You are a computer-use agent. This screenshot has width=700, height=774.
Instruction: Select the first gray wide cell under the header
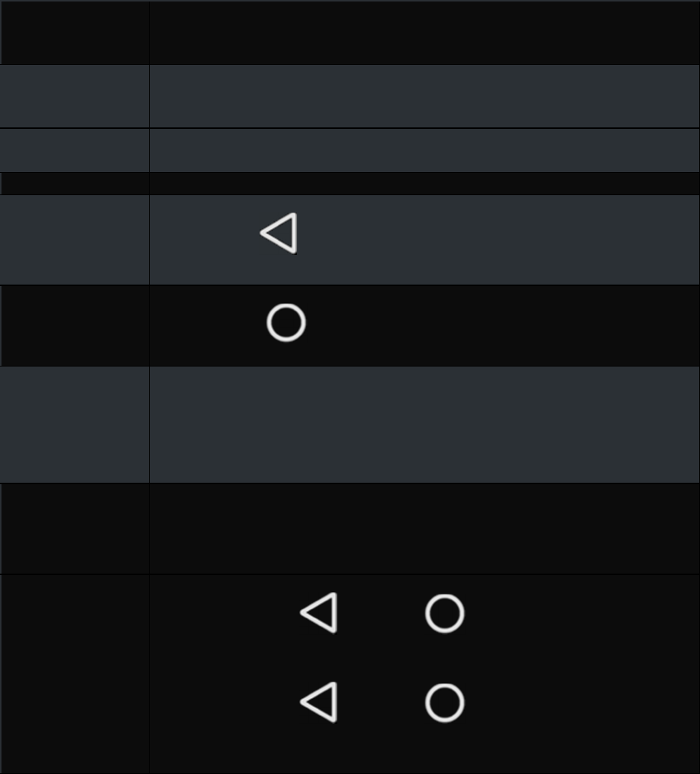pos(424,96)
